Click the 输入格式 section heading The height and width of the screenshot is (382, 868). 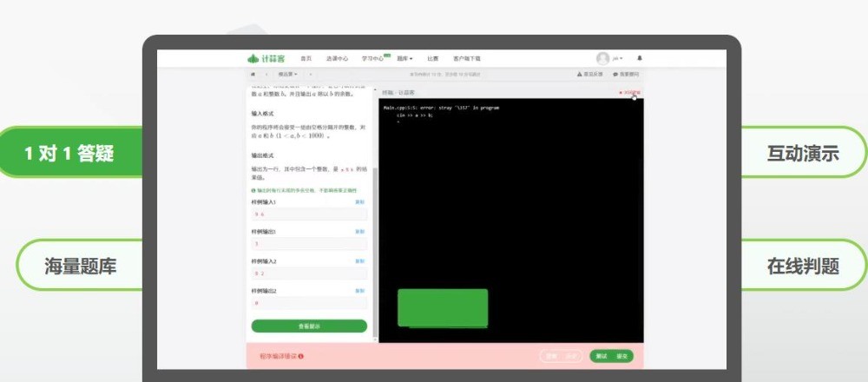(263, 113)
